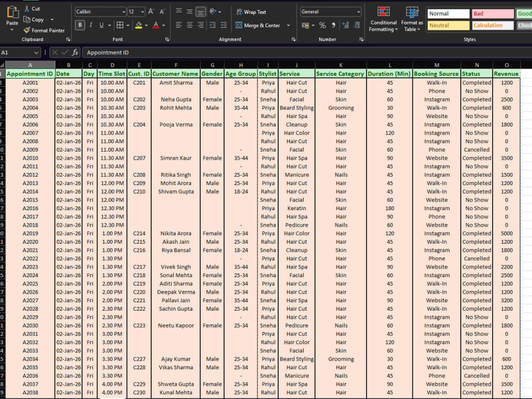This screenshot has width=532, height=399.
Task: Open the Fill Color dropdown arrow
Action: [x=146, y=25]
